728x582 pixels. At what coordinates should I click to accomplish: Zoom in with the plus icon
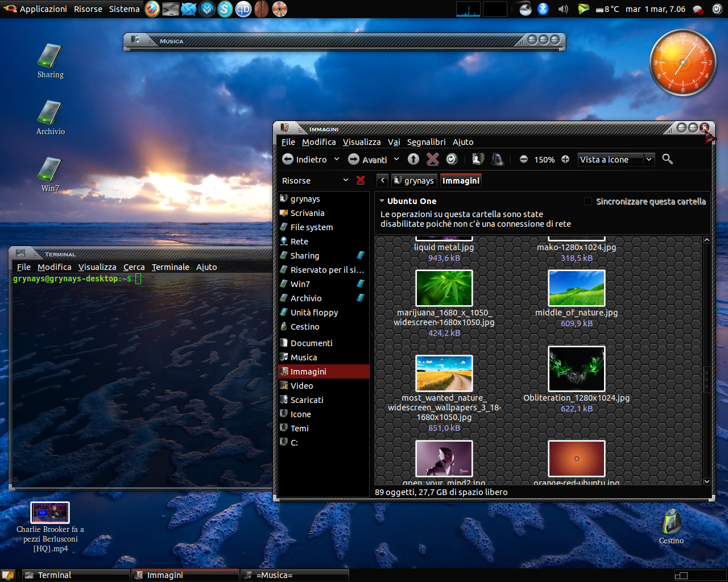click(565, 160)
